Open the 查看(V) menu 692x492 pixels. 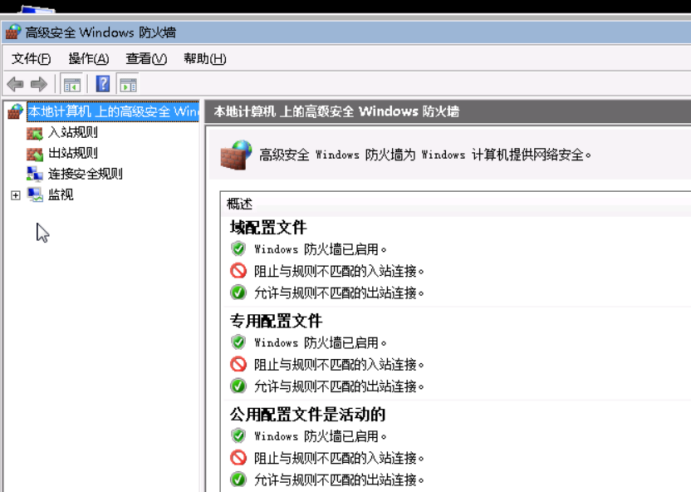click(146, 58)
